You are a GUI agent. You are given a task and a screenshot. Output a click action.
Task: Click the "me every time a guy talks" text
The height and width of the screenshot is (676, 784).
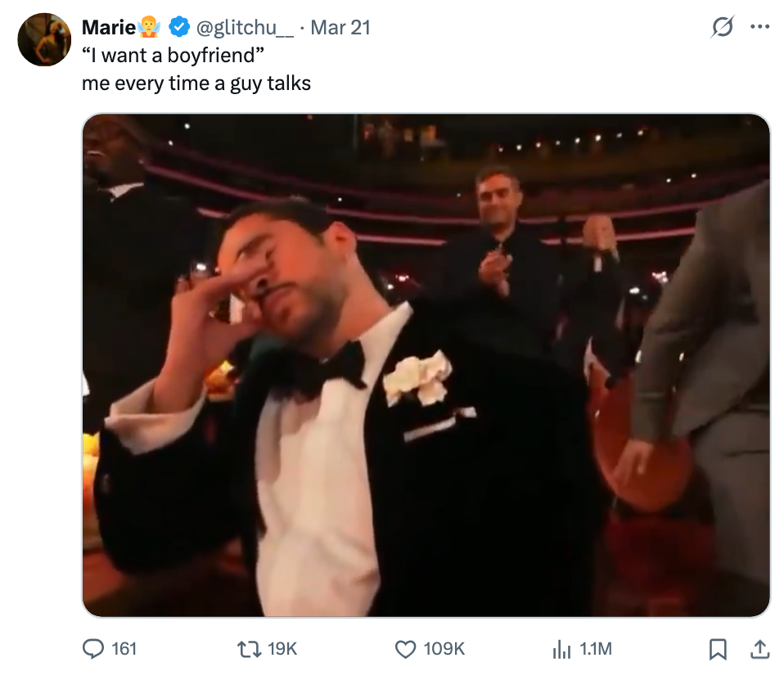(196, 83)
